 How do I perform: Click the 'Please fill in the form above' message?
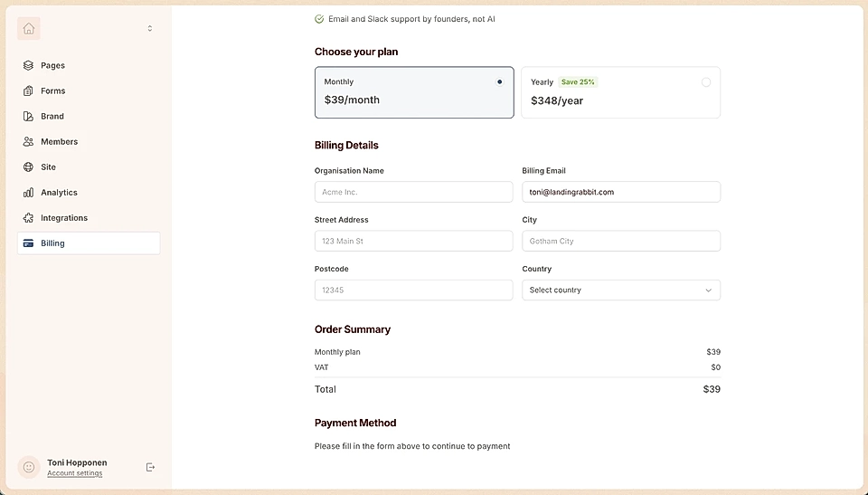412,446
